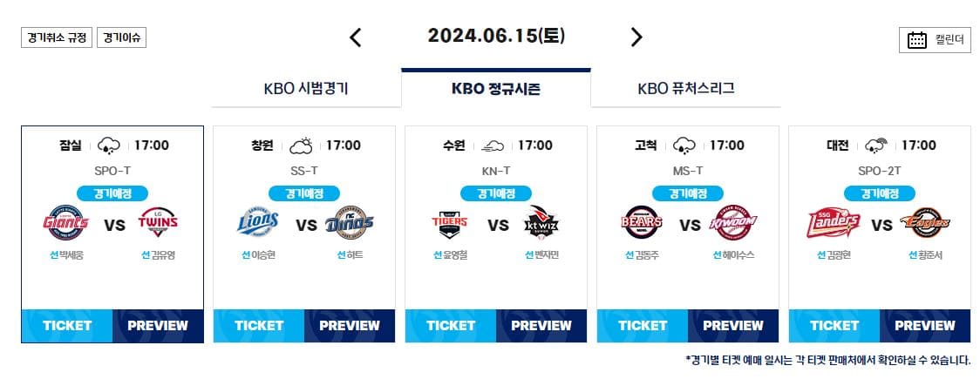Click the LG Twins team logo
Image resolution: width=980 pixels, height=386 pixels.
coord(158,223)
